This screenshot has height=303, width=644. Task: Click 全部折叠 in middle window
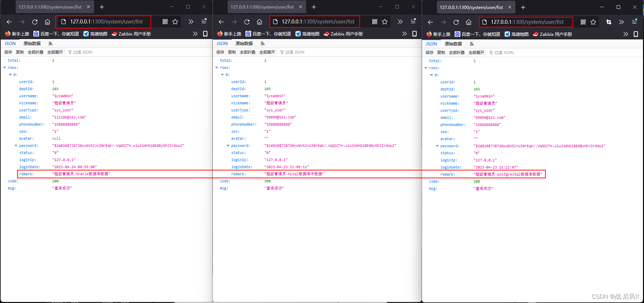click(248, 52)
